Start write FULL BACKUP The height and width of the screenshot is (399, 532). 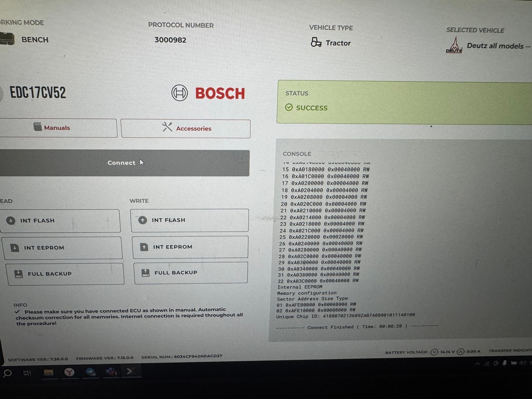tap(191, 273)
